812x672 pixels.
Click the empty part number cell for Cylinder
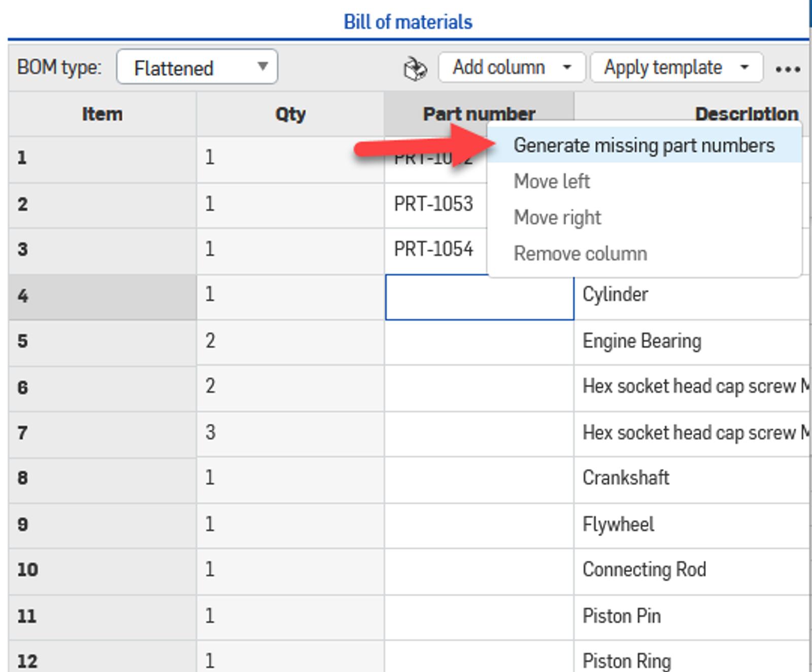pyautogui.click(x=479, y=297)
